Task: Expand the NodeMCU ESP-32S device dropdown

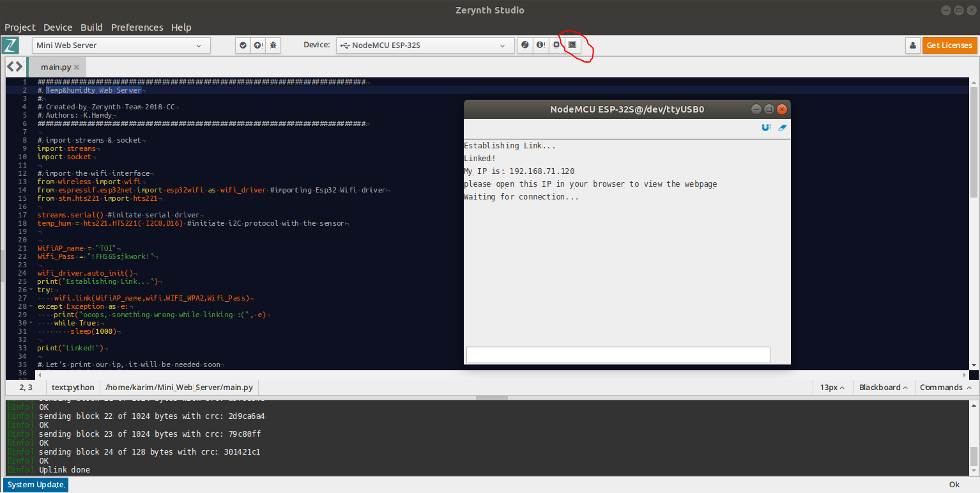Action: pos(424,45)
